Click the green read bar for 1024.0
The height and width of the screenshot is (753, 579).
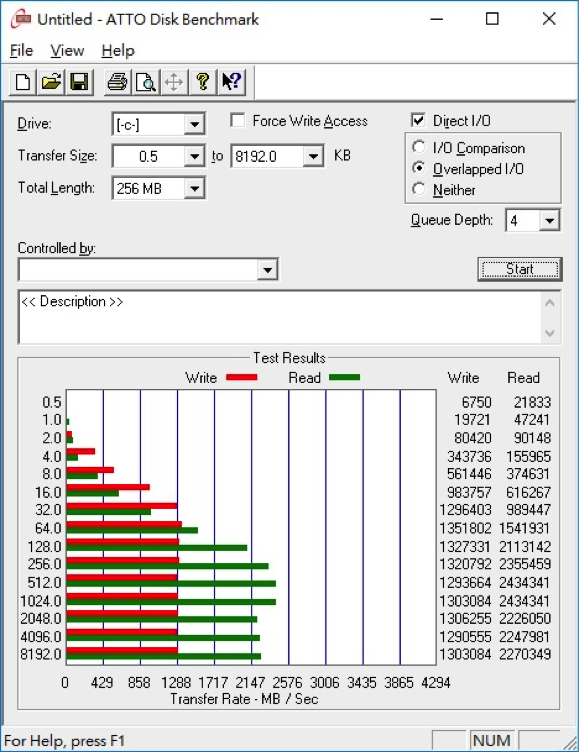pyautogui.click(x=171, y=602)
